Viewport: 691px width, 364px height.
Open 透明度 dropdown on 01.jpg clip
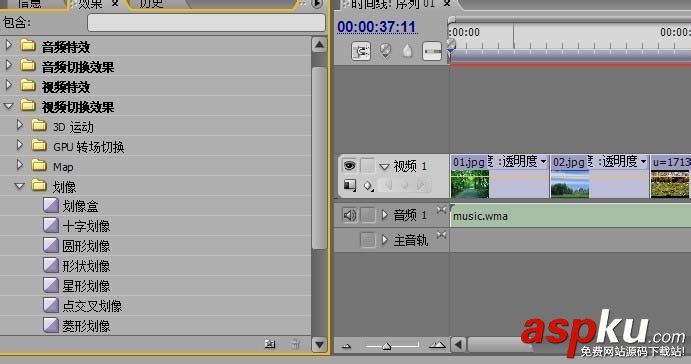pos(543,161)
